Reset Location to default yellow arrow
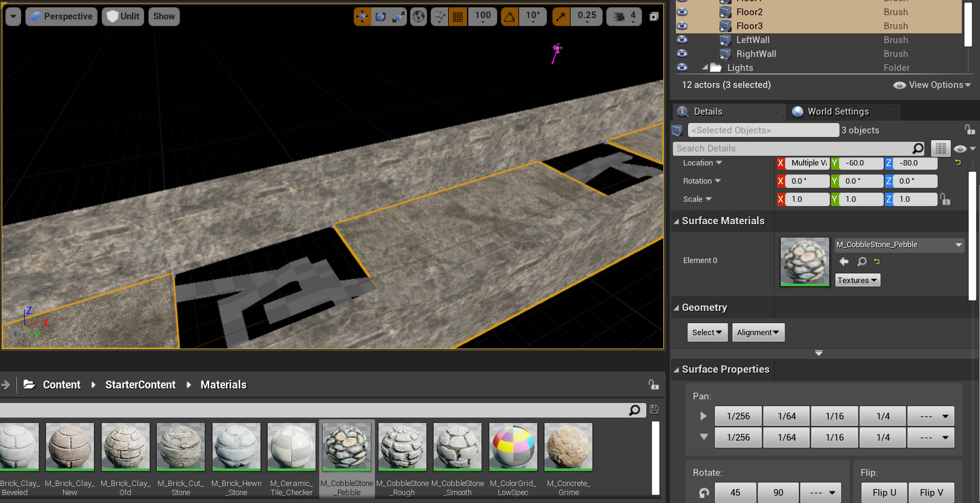This screenshot has width=980, height=503. tap(958, 162)
